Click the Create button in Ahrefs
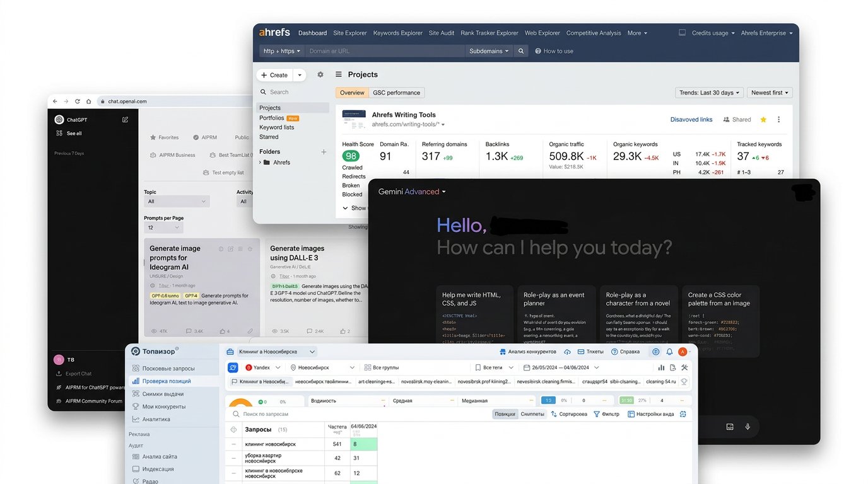Image resolution: width=868 pixels, height=484 pixels. [x=275, y=75]
